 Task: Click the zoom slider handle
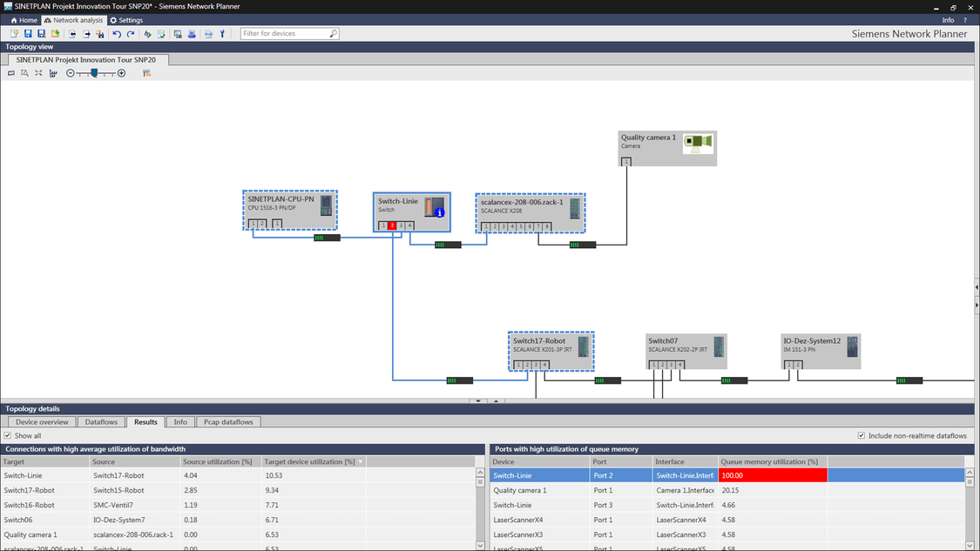pos(94,73)
